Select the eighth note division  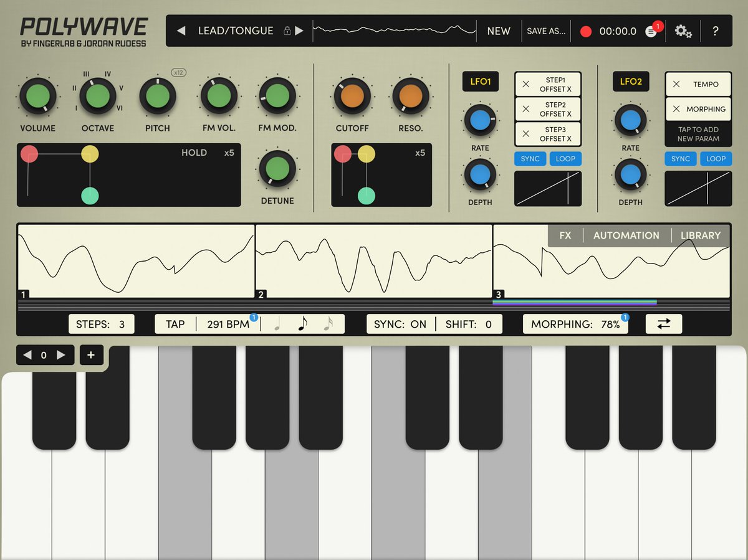pyautogui.click(x=302, y=324)
